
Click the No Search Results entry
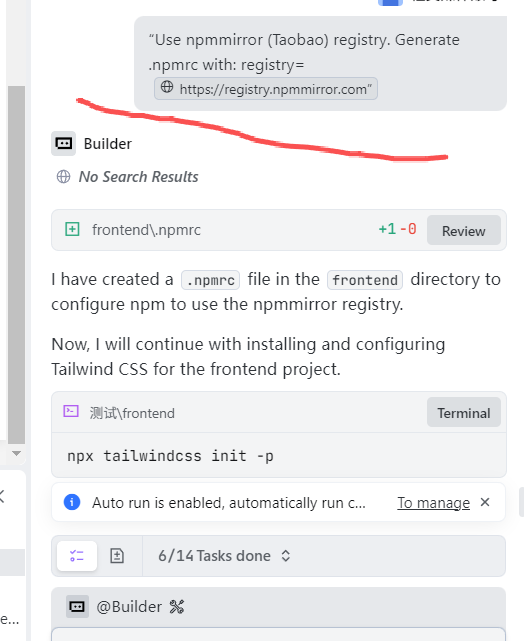[x=139, y=177]
